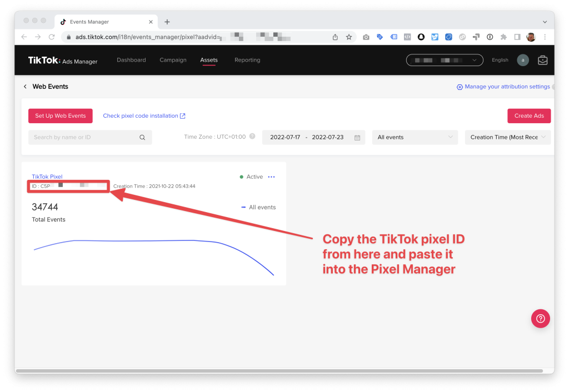Screen dimensions: 569x392
Task: Open the Chrome profile avatar
Action: (x=531, y=37)
